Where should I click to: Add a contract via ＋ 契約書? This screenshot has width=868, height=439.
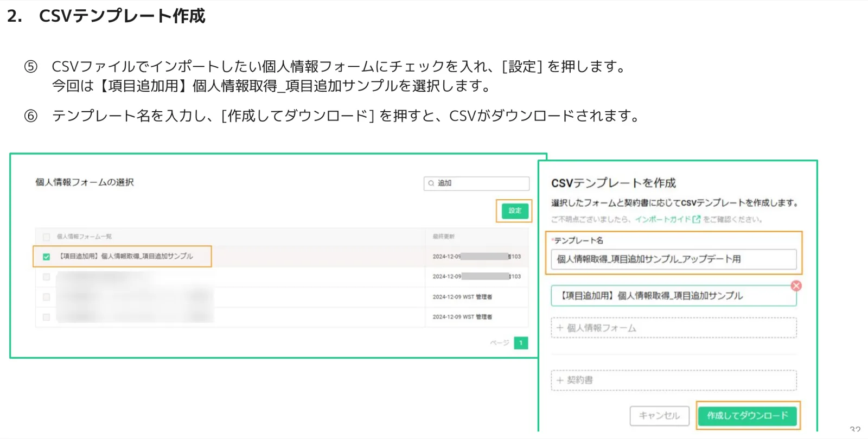click(x=674, y=380)
